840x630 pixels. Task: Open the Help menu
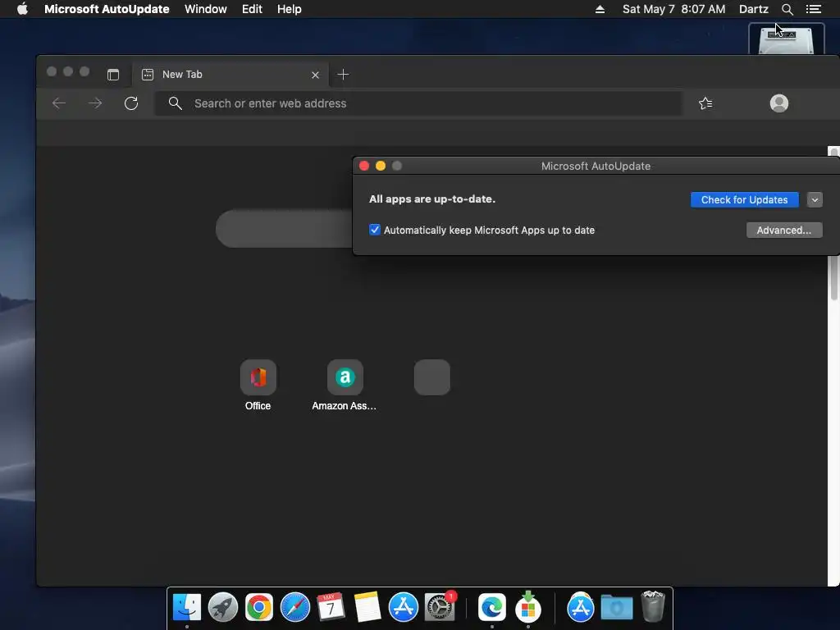tap(290, 9)
